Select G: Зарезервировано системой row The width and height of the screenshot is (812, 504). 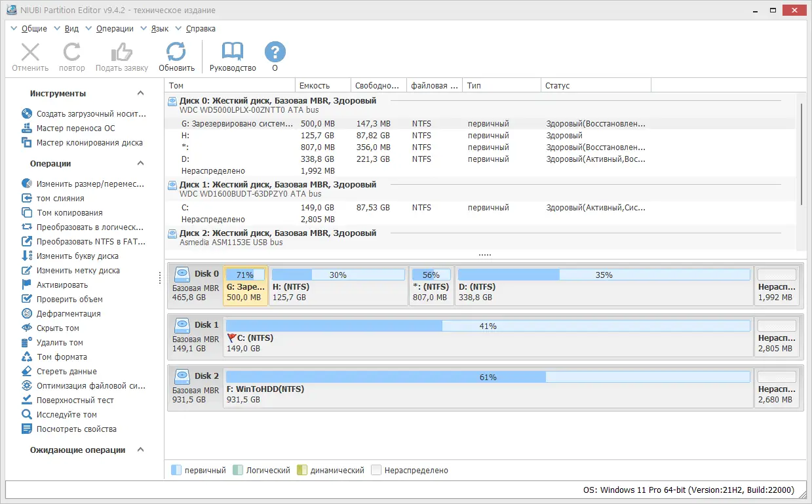480,124
